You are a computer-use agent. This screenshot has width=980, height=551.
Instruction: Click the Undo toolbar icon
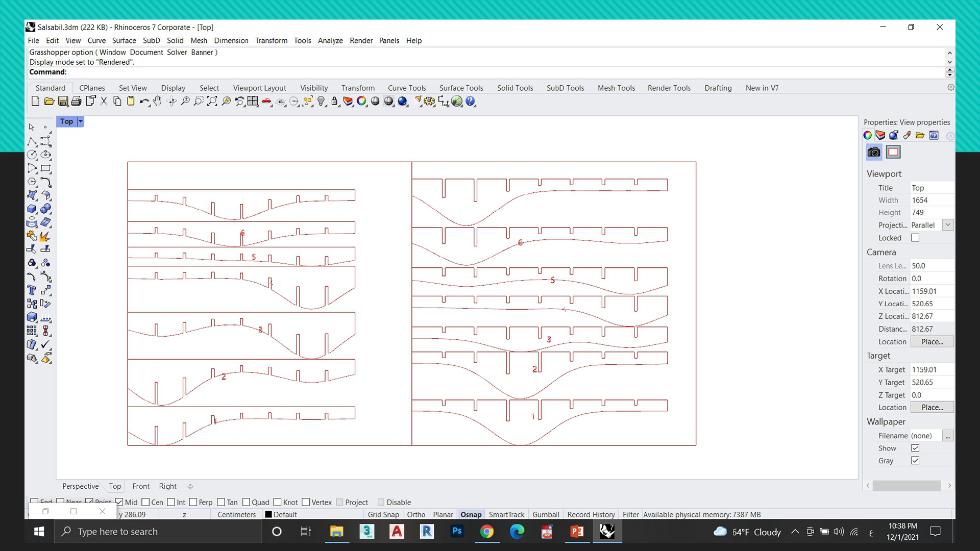pos(143,102)
